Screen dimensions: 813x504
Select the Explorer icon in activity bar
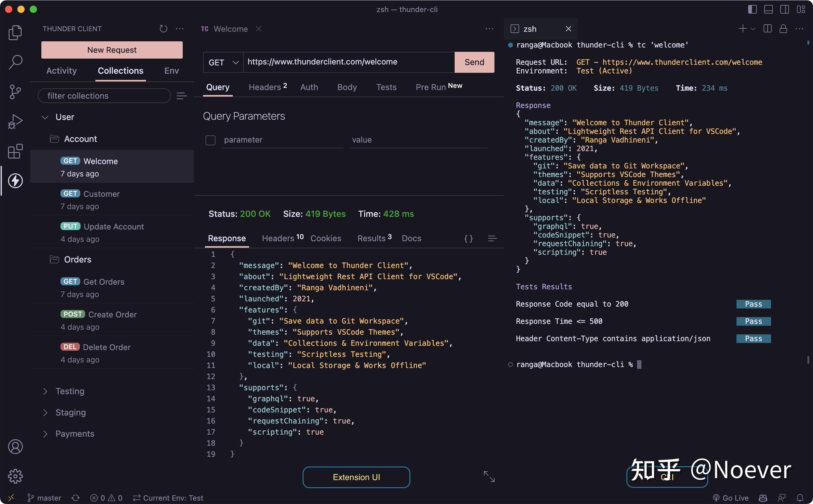[x=15, y=32]
